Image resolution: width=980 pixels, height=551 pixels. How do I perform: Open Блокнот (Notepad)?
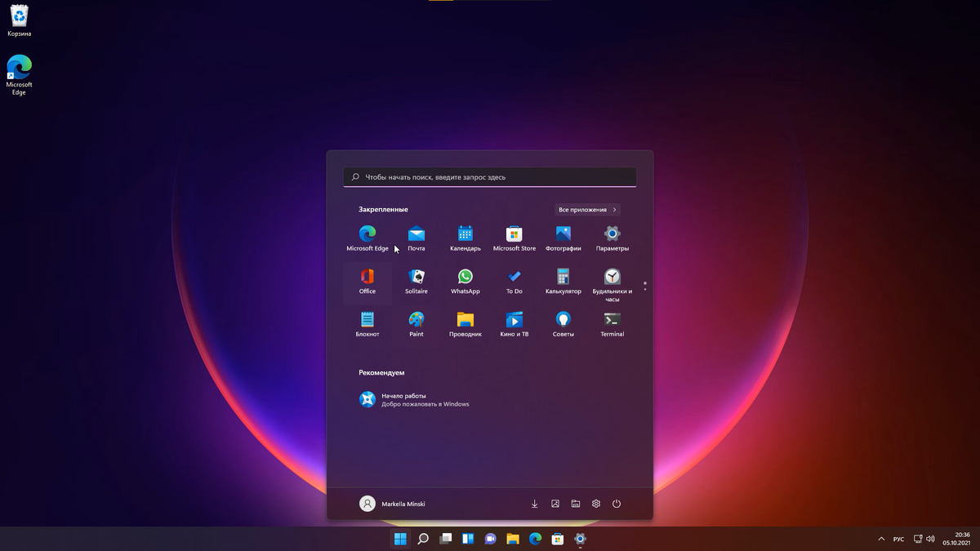tap(367, 322)
